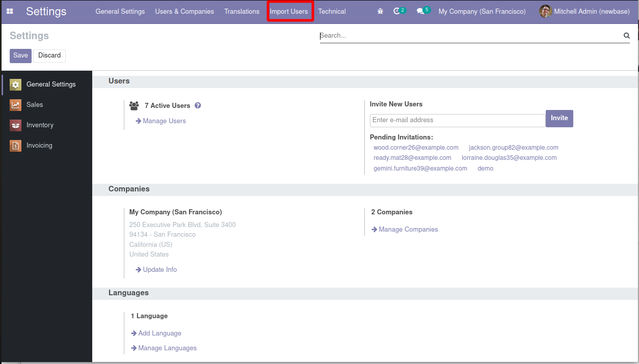
Task: Click the 250 Executive Park Blvd address line
Action: (x=182, y=225)
